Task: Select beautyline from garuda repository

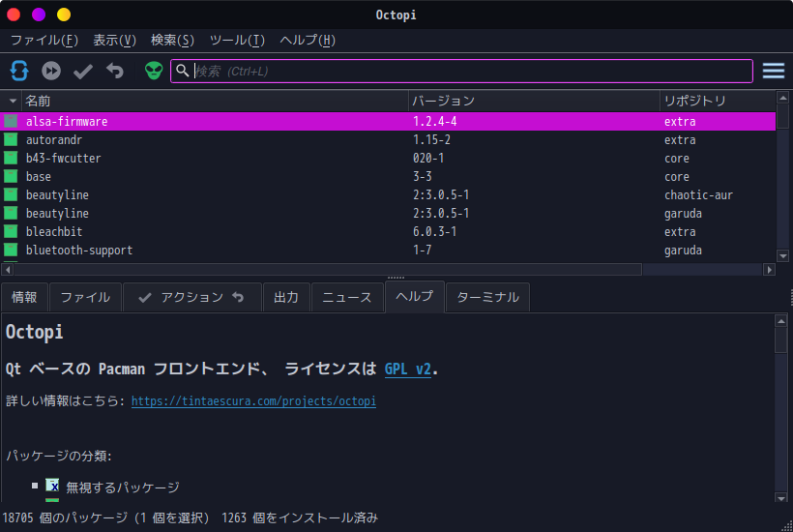Action: click(388, 213)
